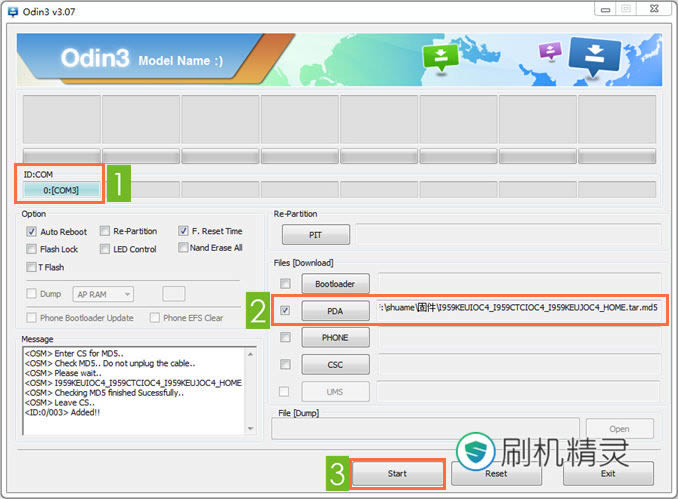Click the Bootloader file button
This screenshot has height=499, width=678.
(335, 284)
